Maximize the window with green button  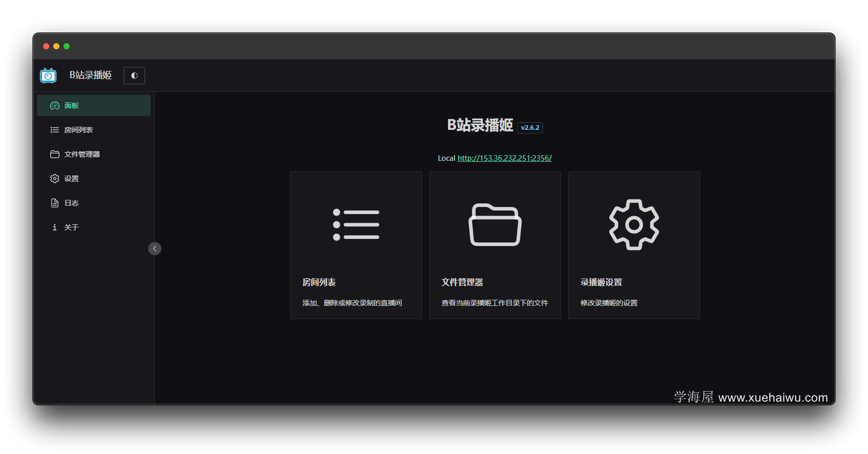(66, 46)
